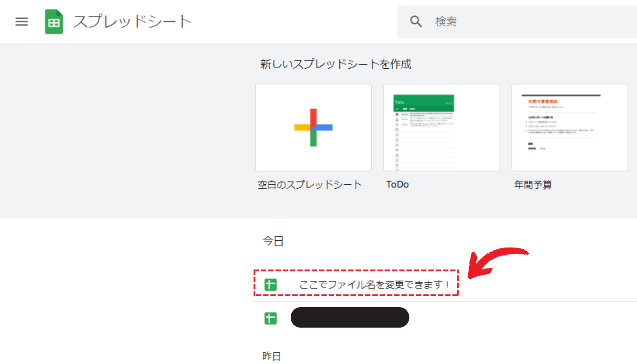Viewport: 637px width, 364px height.
Task: Click the 新しいスプレッドシートを作成 heading
Action: [336, 64]
